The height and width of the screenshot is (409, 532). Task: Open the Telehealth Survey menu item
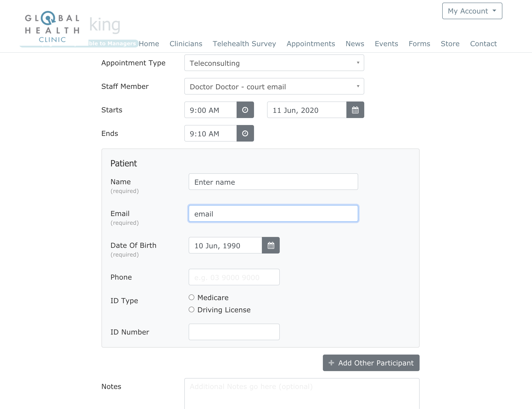[244, 44]
